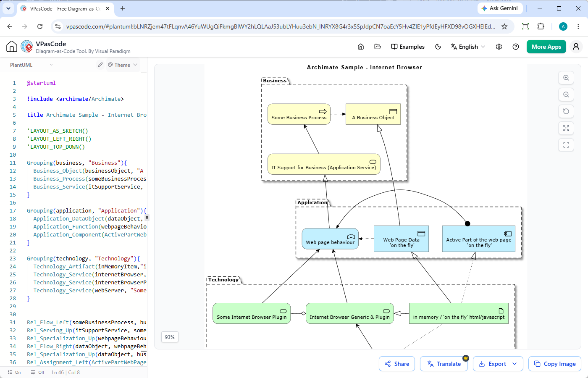Go to home via header house icon
Screen dimensions: 588x378
click(x=361, y=47)
